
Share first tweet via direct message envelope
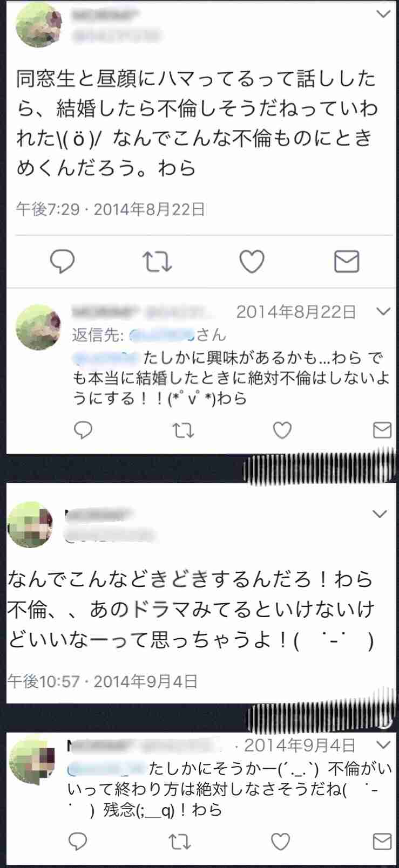coord(347,262)
